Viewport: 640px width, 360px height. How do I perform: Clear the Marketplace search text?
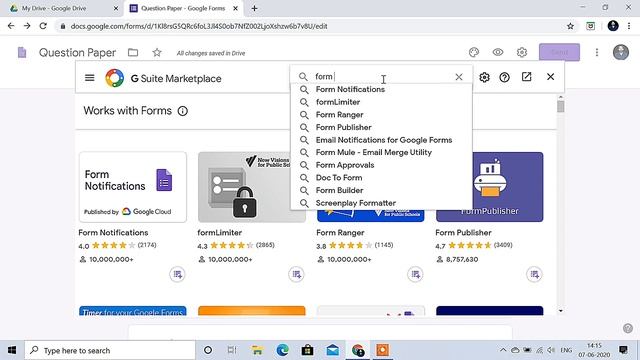point(459,77)
